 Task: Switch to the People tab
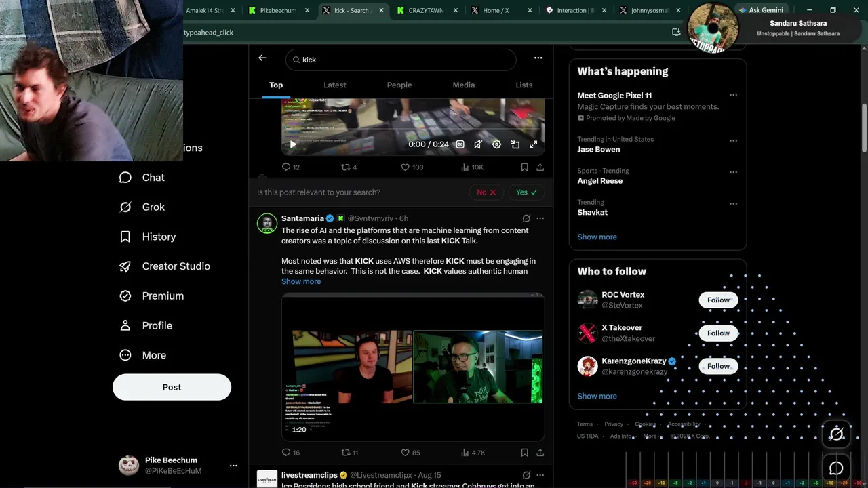tap(399, 85)
